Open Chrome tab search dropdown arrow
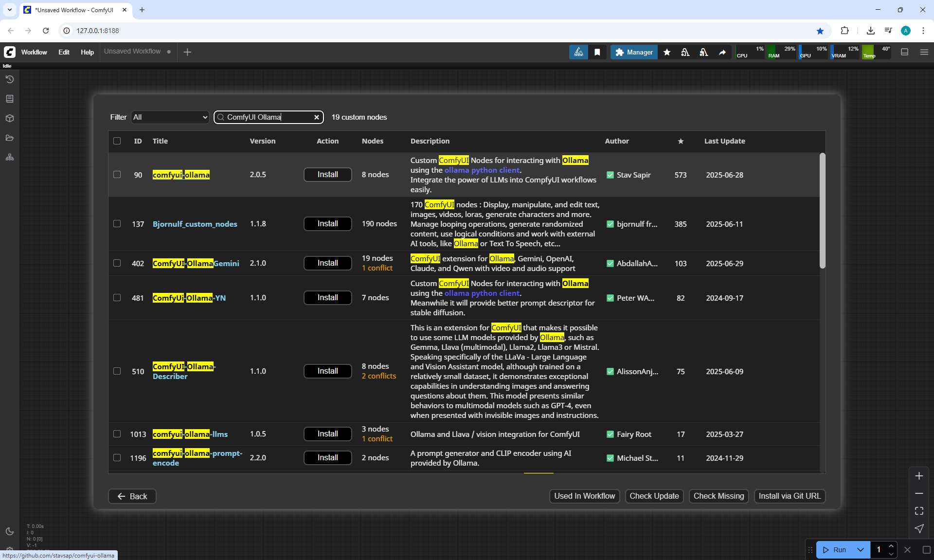 [10, 10]
